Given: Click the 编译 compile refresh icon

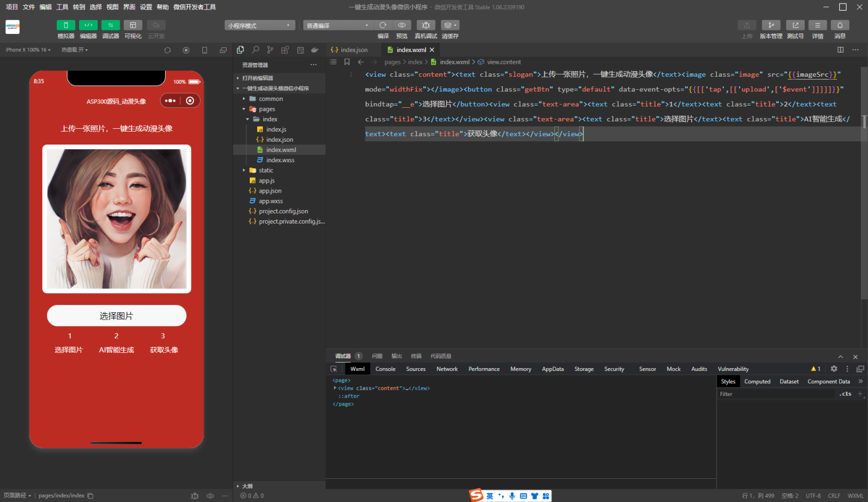Looking at the screenshot, I should coord(383,25).
